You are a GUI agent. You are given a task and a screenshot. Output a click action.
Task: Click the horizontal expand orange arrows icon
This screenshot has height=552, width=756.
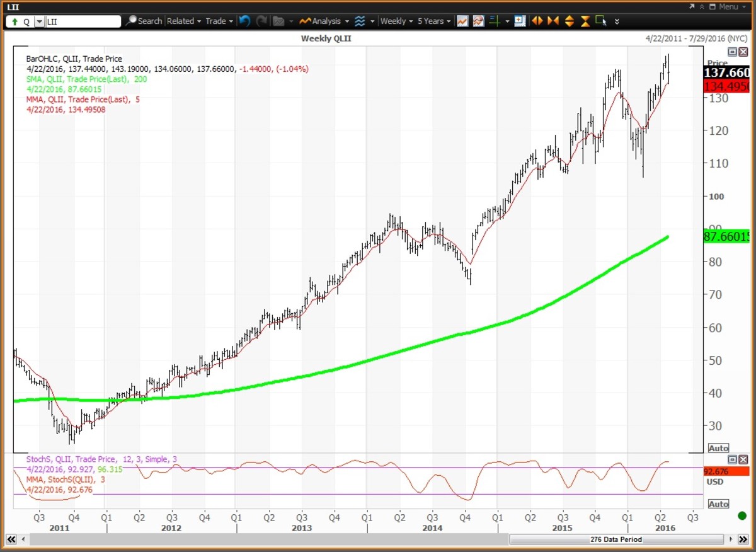click(x=537, y=21)
